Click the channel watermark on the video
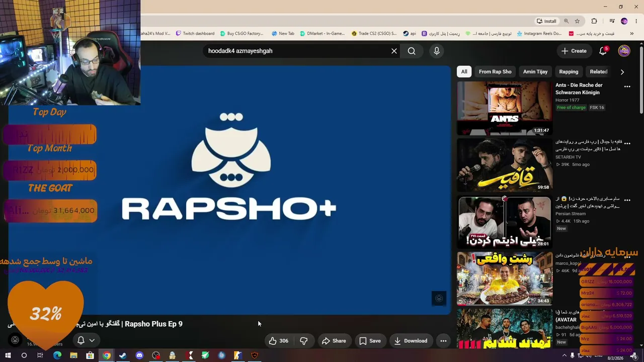Screen dimensions: 644x362 pyautogui.click(x=439, y=298)
